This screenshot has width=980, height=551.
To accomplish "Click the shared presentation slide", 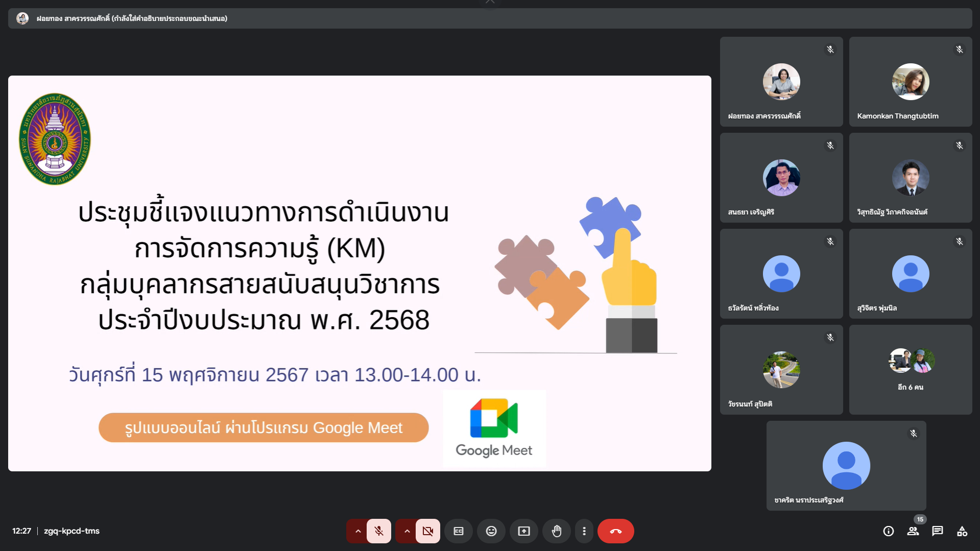I will point(360,273).
